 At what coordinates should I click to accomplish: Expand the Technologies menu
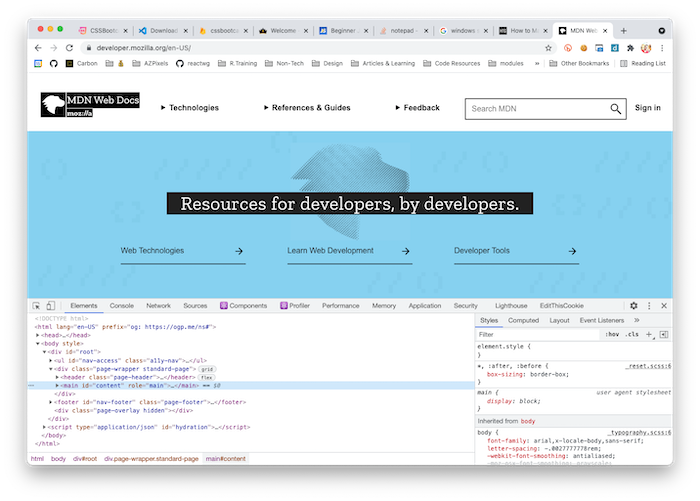[190, 108]
